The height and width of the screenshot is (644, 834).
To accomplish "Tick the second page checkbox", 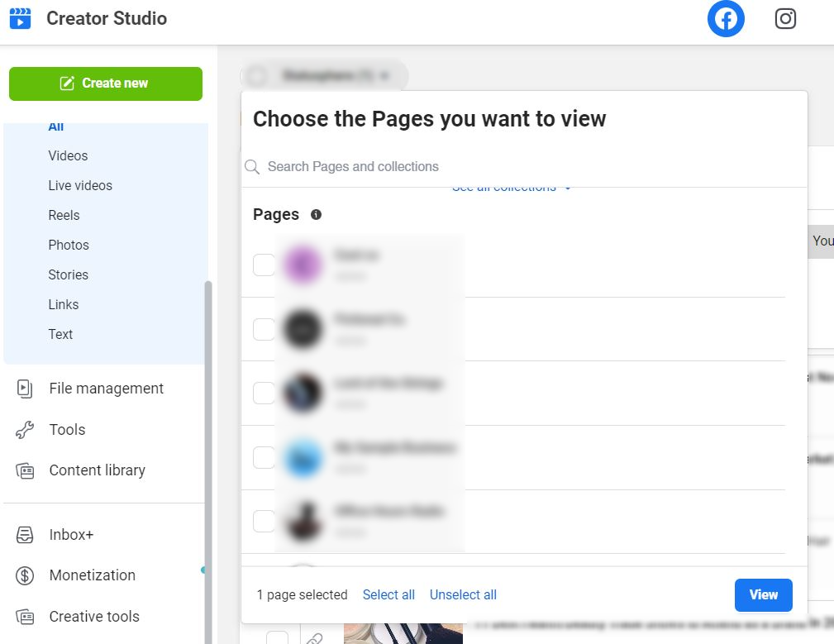I will (264, 329).
